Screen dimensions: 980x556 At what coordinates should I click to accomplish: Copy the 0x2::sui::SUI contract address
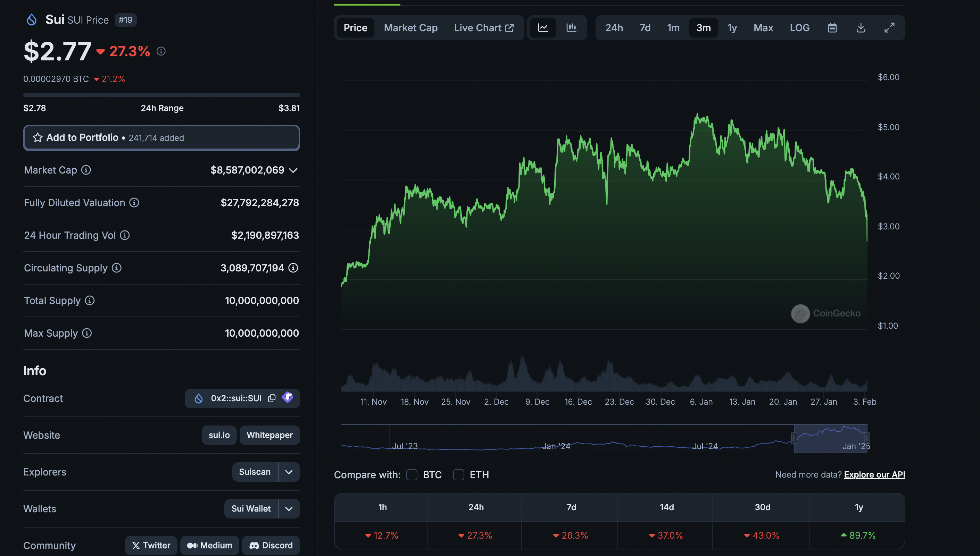(x=272, y=398)
